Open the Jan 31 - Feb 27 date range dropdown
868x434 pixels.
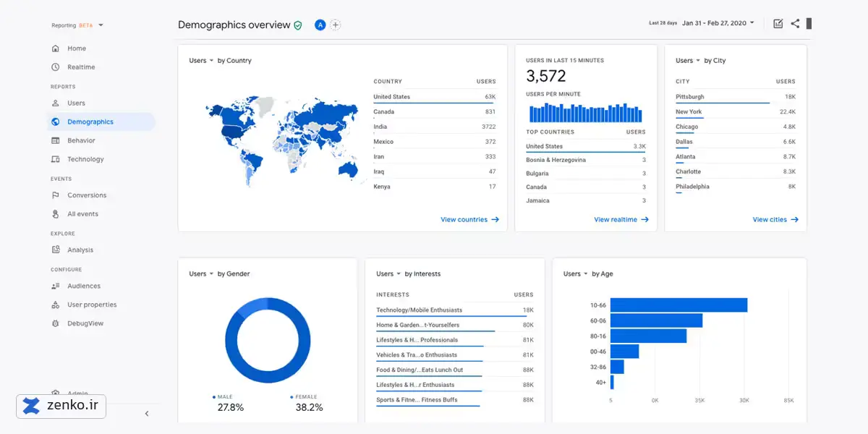pos(718,23)
